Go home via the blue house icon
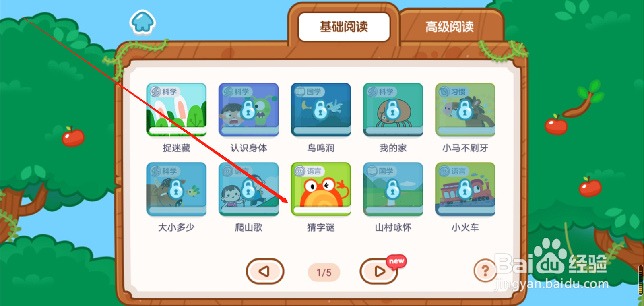This screenshot has width=644, height=306. (142, 22)
